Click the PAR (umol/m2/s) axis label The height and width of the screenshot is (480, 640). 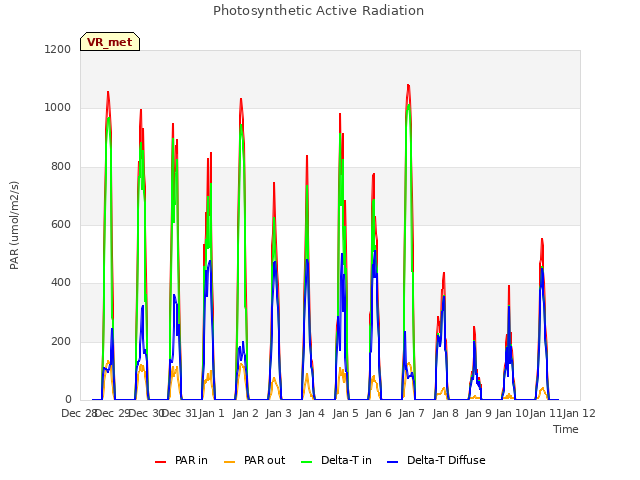pyautogui.click(x=14, y=225)
